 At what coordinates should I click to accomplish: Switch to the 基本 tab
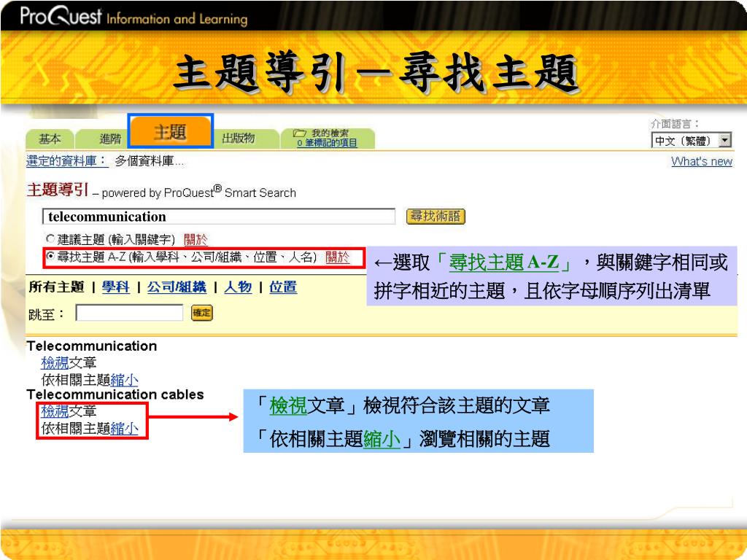pos(50,139)
